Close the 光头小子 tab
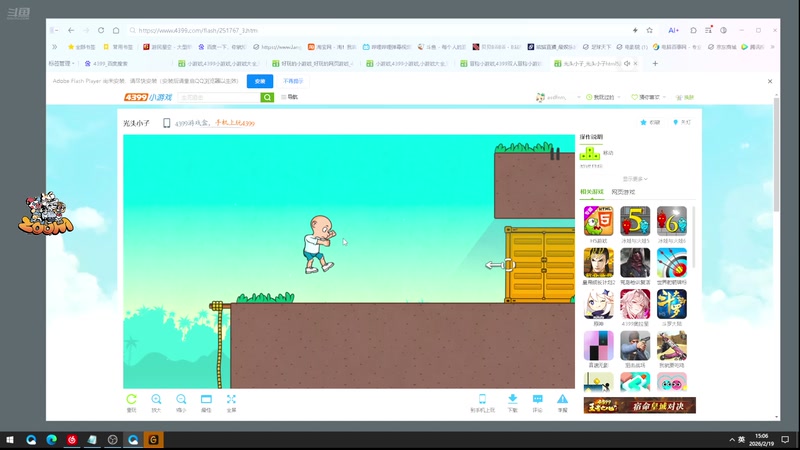The height and width of the screenshot is (450, 800). coord(635,64)
